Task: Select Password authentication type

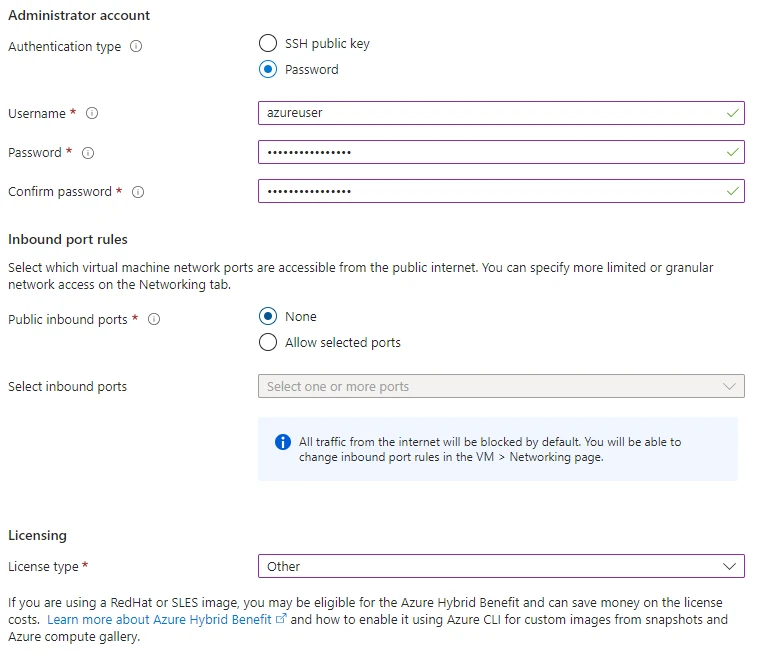Action: (268, 70)
